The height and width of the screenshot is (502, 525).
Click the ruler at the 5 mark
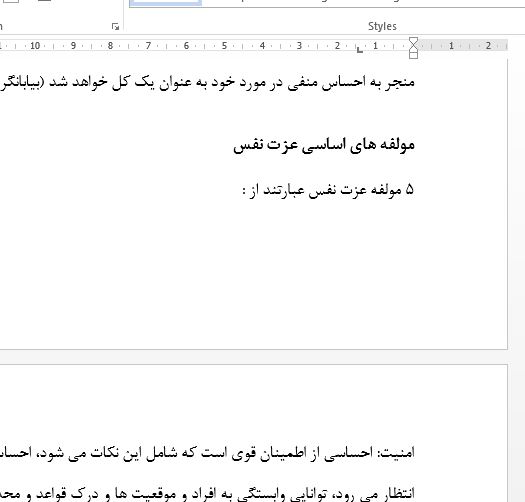click(224, 46)
